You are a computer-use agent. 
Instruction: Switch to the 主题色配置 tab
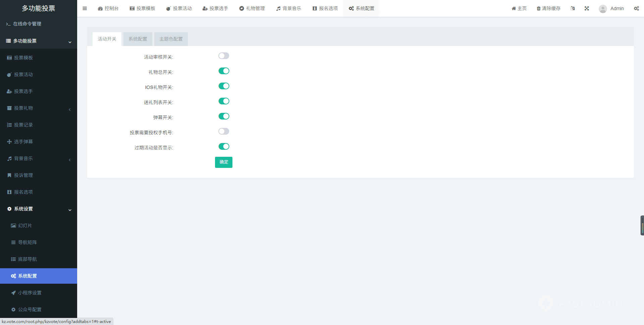click(x=171, y=39)
